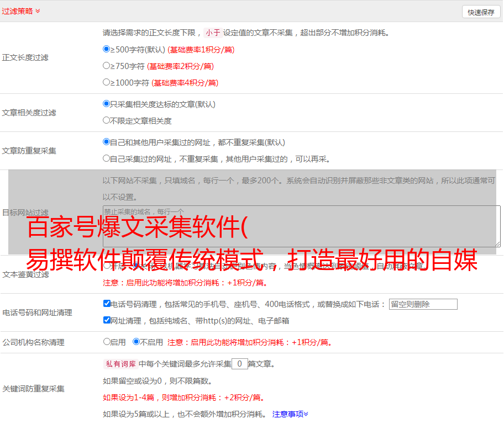The width and height of the screenshot is (504, 424).
Task: Click the 留空则删除 replacement phone field
Action: click(423, 304)
